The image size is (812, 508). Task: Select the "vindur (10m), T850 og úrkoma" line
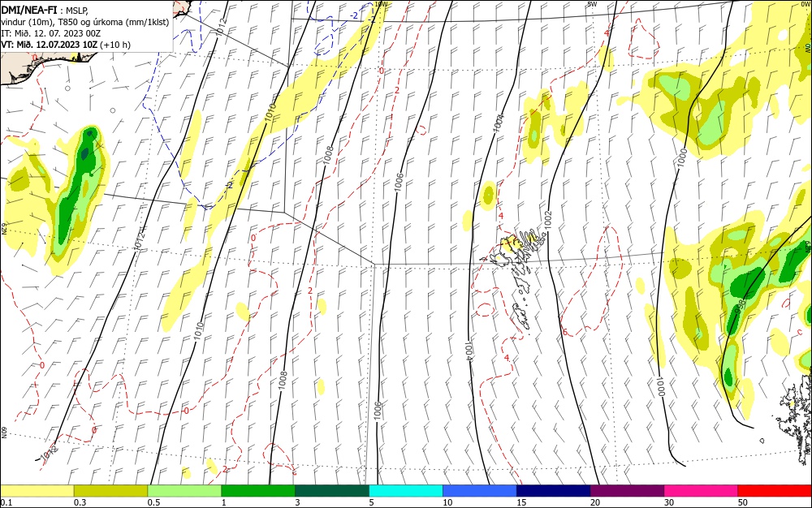click(85, 22)
